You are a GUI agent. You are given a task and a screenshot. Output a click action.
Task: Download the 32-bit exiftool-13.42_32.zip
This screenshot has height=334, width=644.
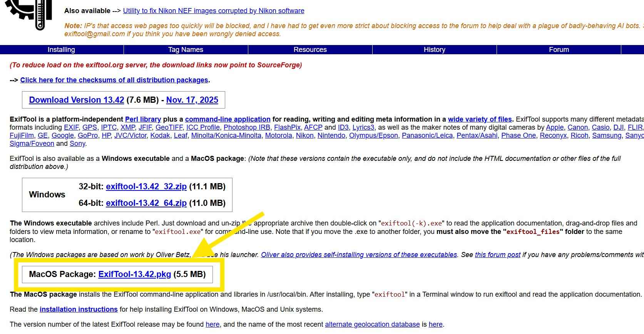point(146,187)
